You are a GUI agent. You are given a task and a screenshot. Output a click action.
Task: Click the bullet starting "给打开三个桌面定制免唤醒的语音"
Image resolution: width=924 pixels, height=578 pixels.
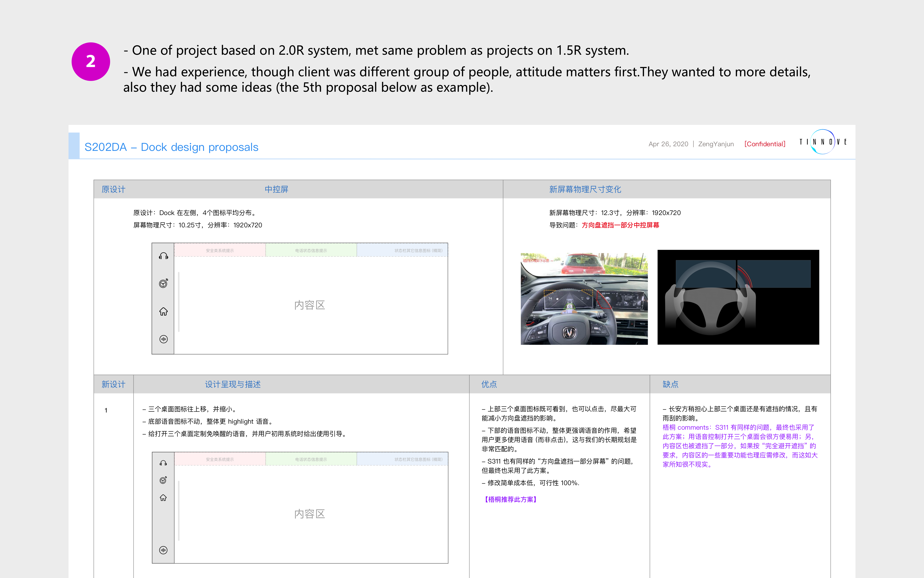click(245, 434)
